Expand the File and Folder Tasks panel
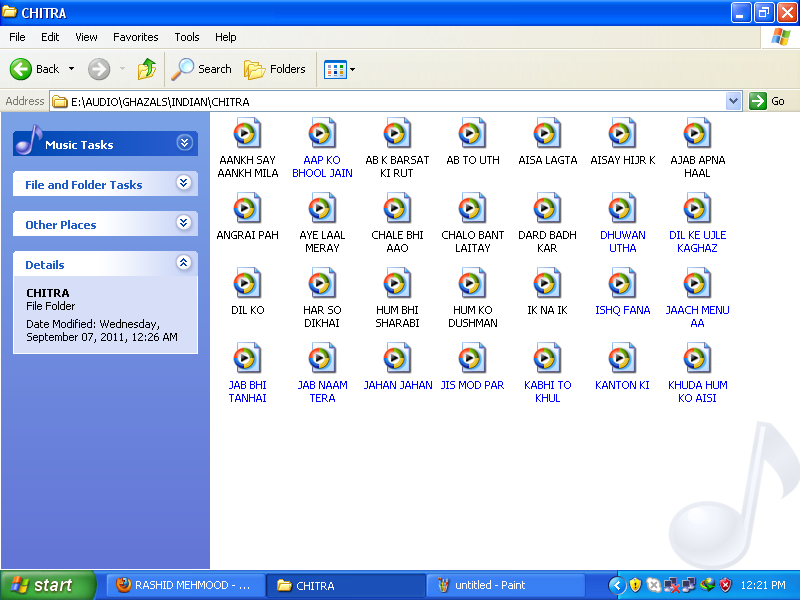Image resolution: width=800 pixels, height=600 pixels. click(x=184, y=183)
